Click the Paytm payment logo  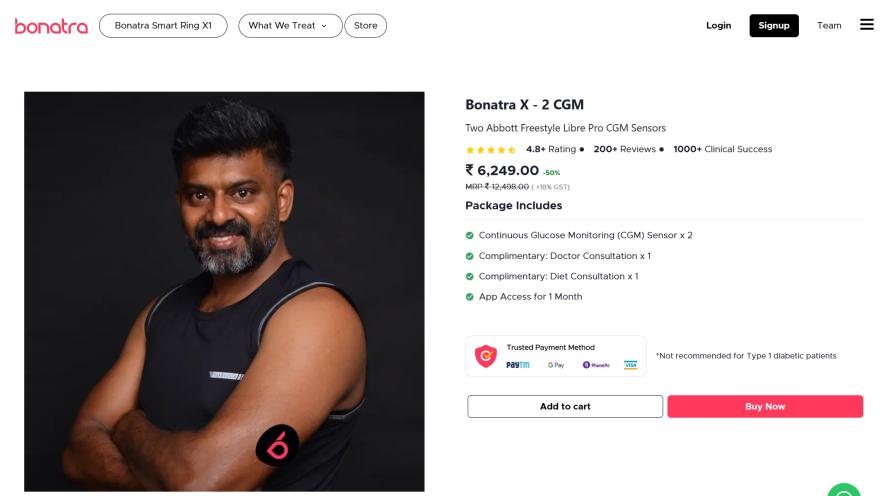(518, 365)
